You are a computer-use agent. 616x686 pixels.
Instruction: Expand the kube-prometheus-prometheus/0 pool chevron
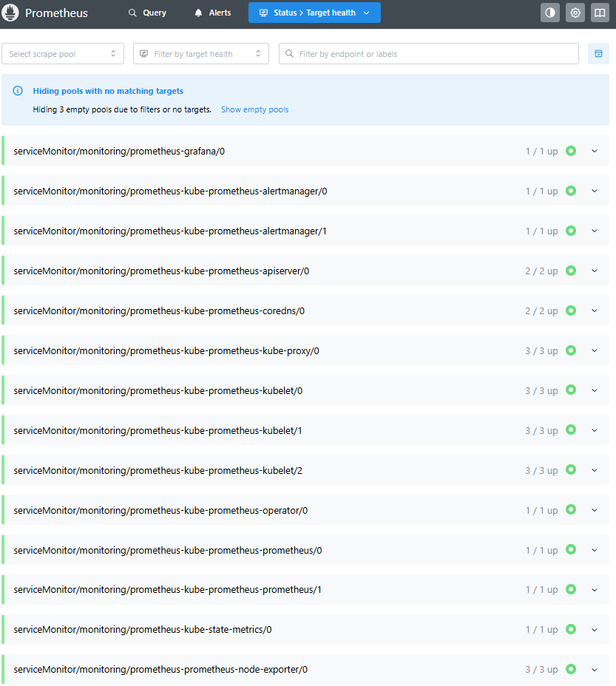594,550
